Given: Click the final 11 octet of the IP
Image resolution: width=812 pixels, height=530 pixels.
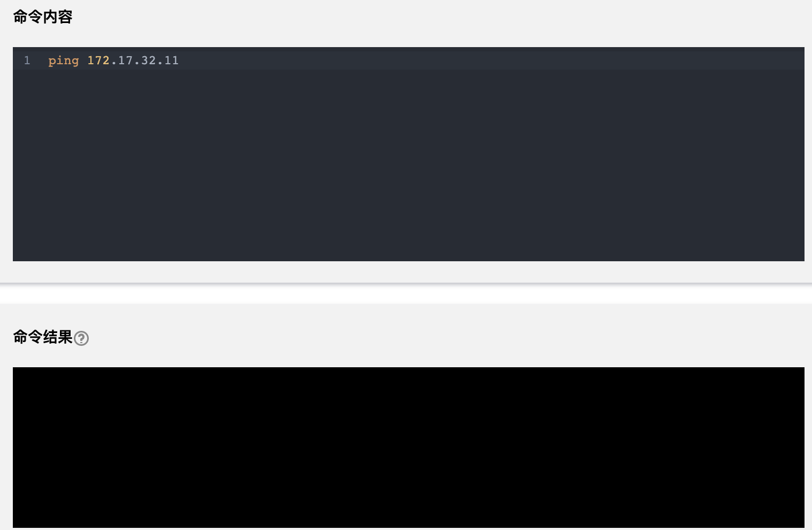Looking at the screenshot, I should click(172, 60).
